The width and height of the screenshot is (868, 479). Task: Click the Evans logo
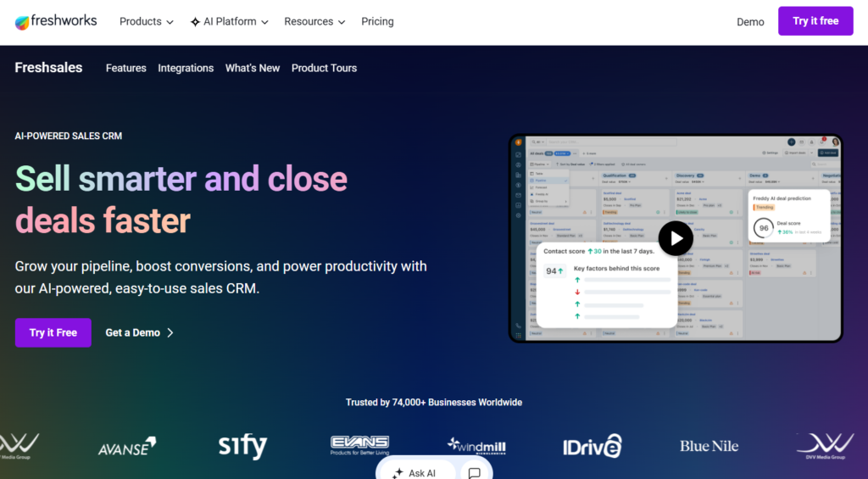coord(359,446)
